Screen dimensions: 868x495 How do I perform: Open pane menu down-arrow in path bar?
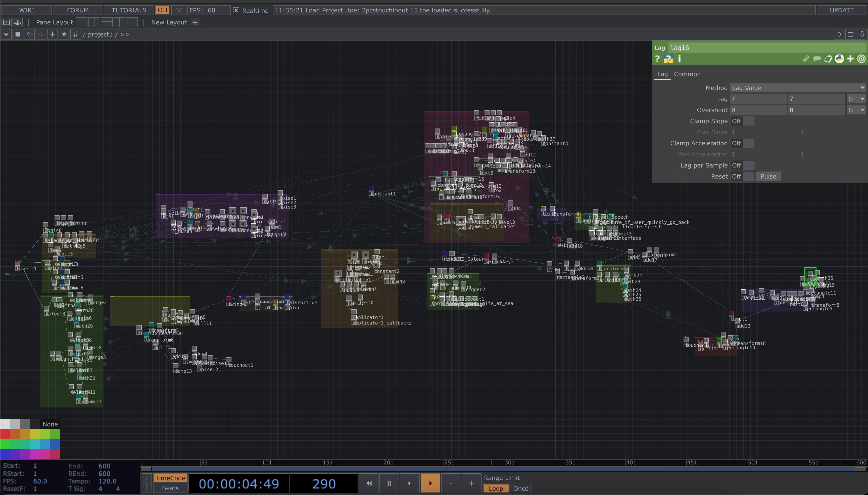pos(6,34)
